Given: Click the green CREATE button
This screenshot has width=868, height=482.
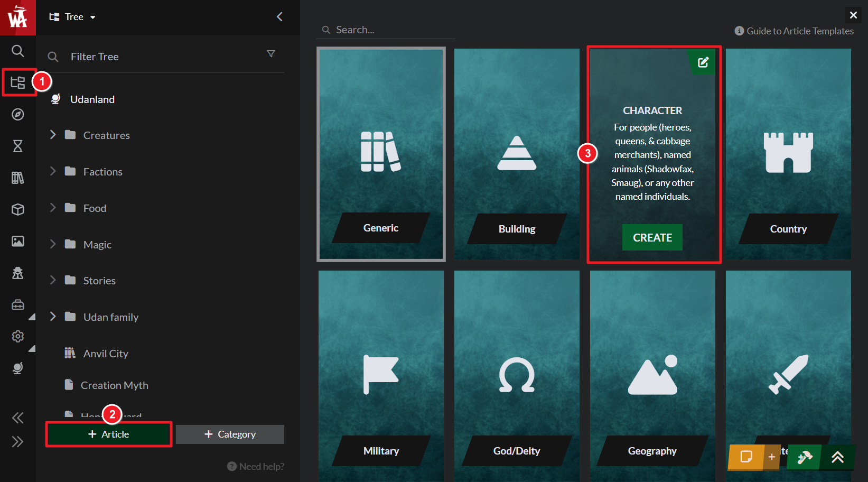Looking at the screenshot, I should pyautogui.click(x=652, y=238).
